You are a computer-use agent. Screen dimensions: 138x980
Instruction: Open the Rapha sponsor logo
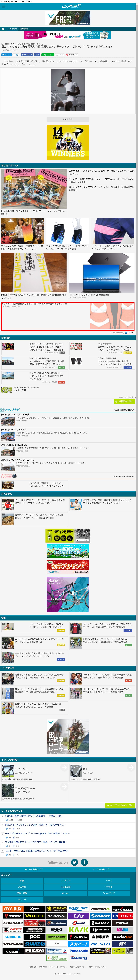coord(35,909)
